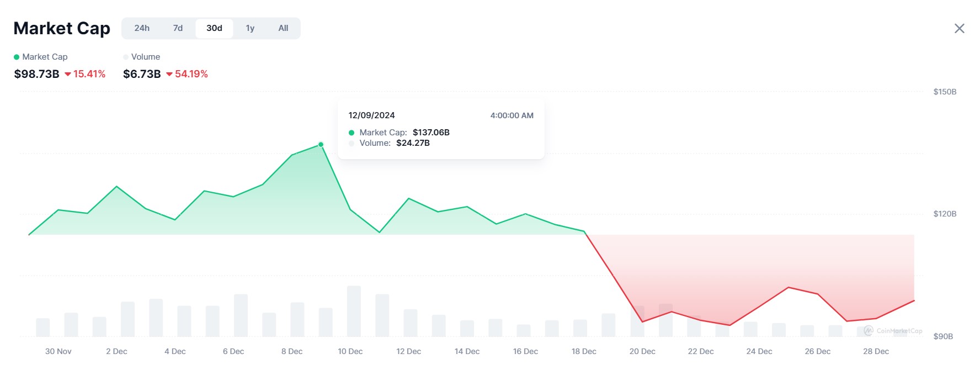Select the 7d time range tab
980x380 pixels.
point(178,28)
